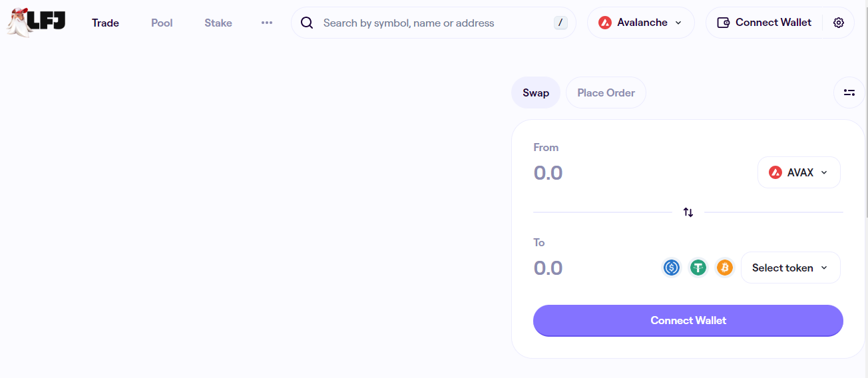The width and height of the screenshot is (868, 378).
Task: Expand the Avalanche network dropdown
Action: point(640,23)
